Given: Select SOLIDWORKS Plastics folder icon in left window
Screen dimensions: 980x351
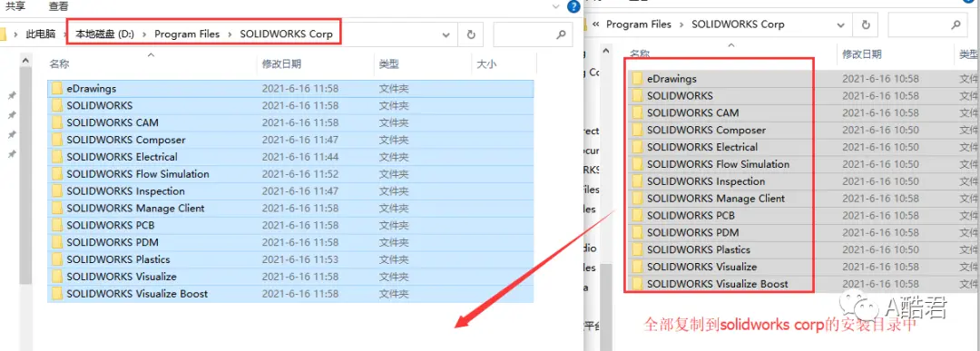Looking at the screenshot, I should coord(57,259).
